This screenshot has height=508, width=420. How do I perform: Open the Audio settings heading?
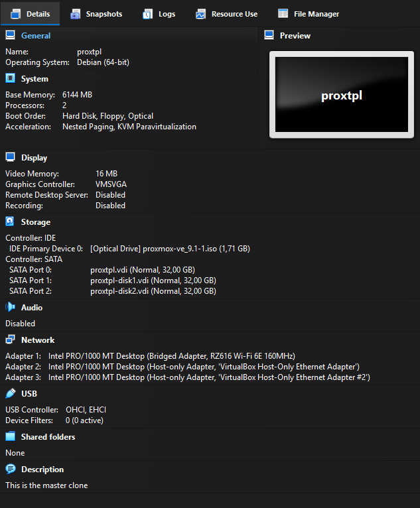click(x=32, y=308)
